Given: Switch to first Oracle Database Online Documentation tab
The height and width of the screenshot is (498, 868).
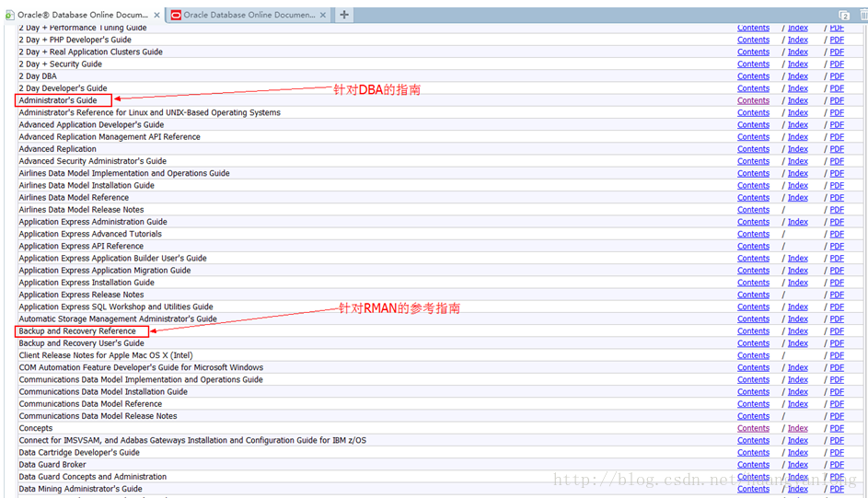Looking at the screenshot, I should click(x=83, y=15).
